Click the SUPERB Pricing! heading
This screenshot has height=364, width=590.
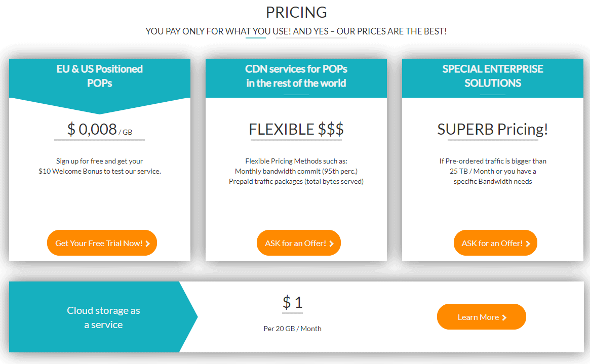[x=493, y=130]
